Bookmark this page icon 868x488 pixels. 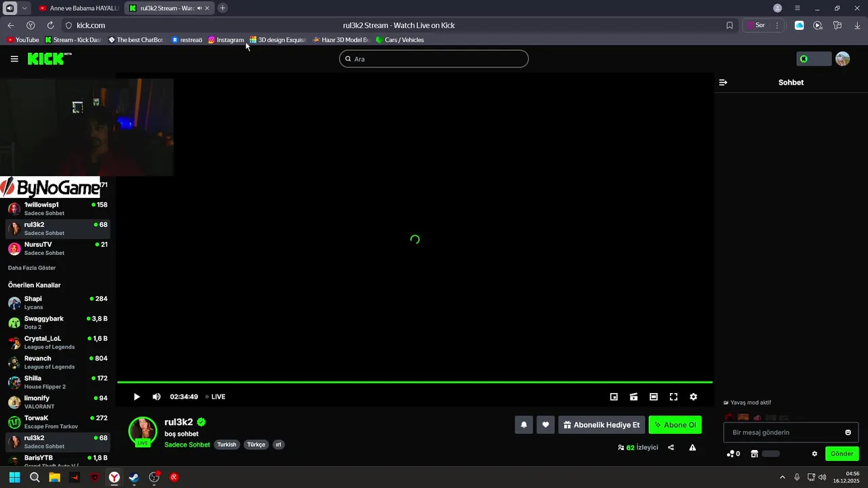pyautogui.click(x=730, y=25)
